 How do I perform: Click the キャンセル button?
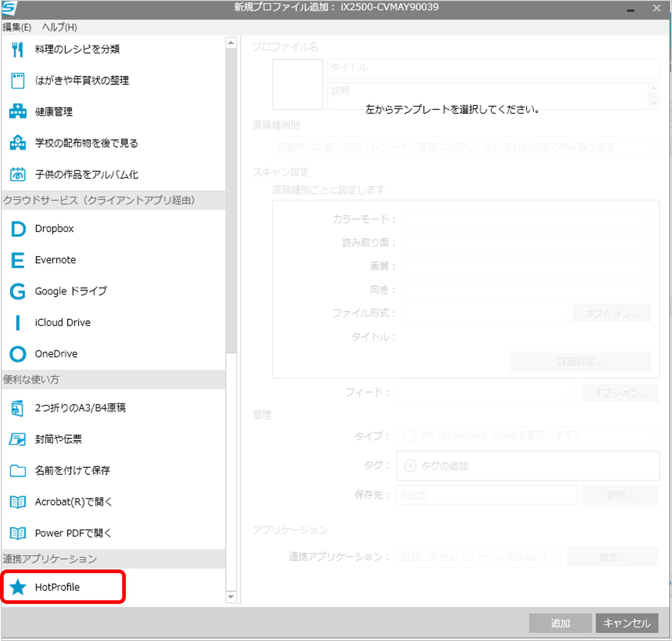(x=627, y=623)
